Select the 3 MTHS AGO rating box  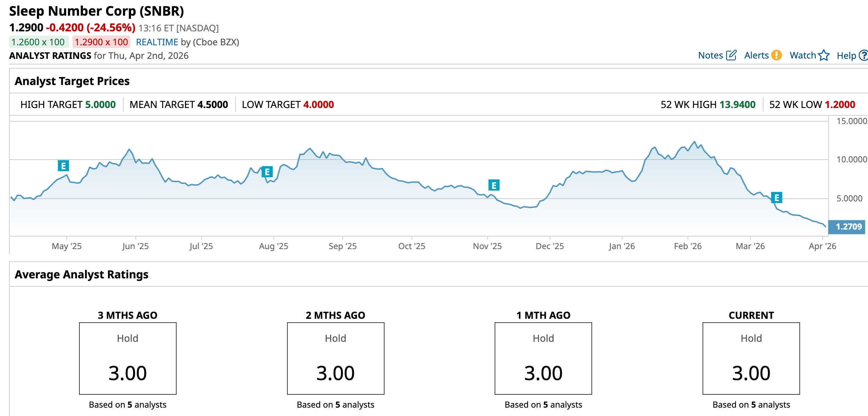[128, 358]
